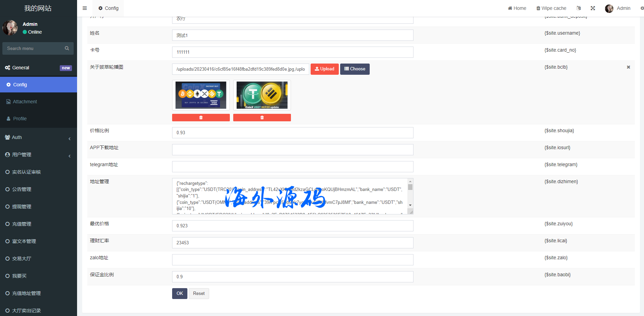Delete the first carousel image with trash button
The height and width of the screenshot is (316, 644).
[201, 118]
